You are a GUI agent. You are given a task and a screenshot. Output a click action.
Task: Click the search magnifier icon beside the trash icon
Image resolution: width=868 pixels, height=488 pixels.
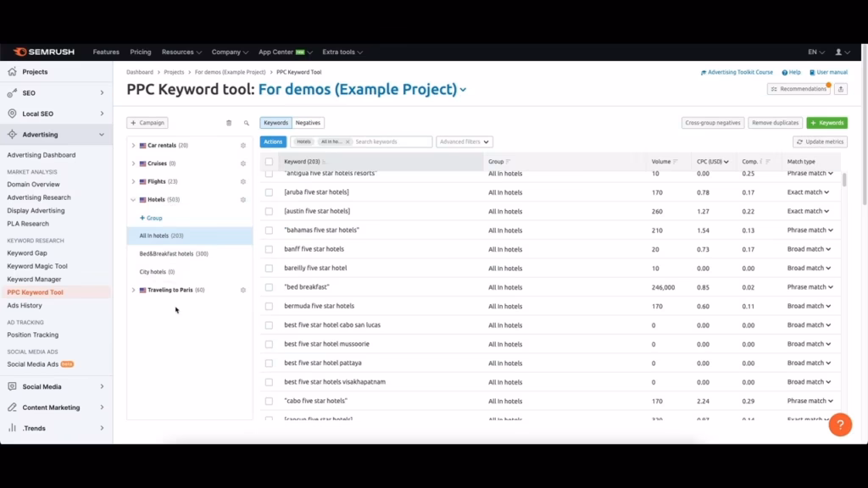247,123
